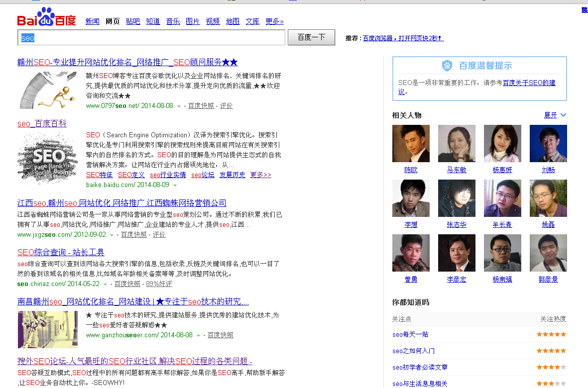Viewport: 588px width, 388px height.
Task: Open 地图 tab
Action: [x=233, y=21]
